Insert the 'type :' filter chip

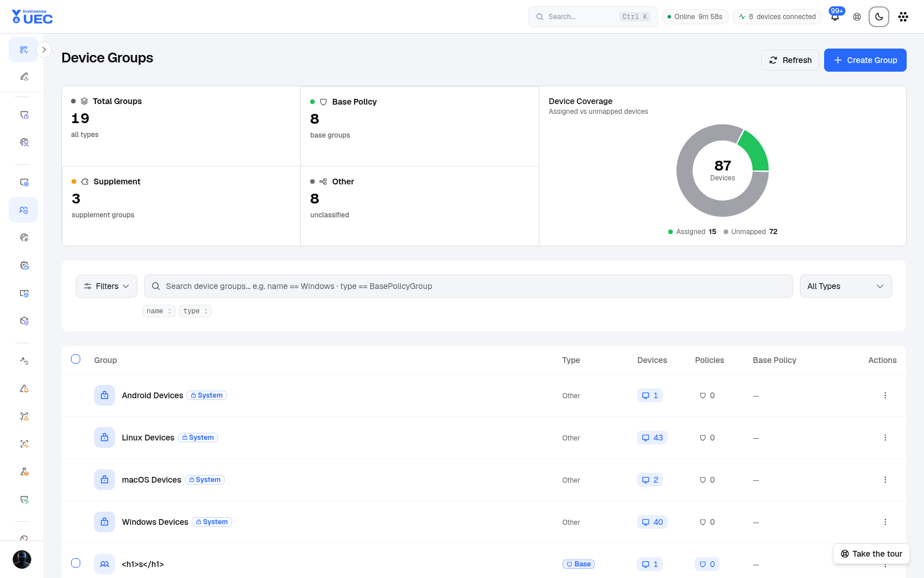(x=195, y=311)
